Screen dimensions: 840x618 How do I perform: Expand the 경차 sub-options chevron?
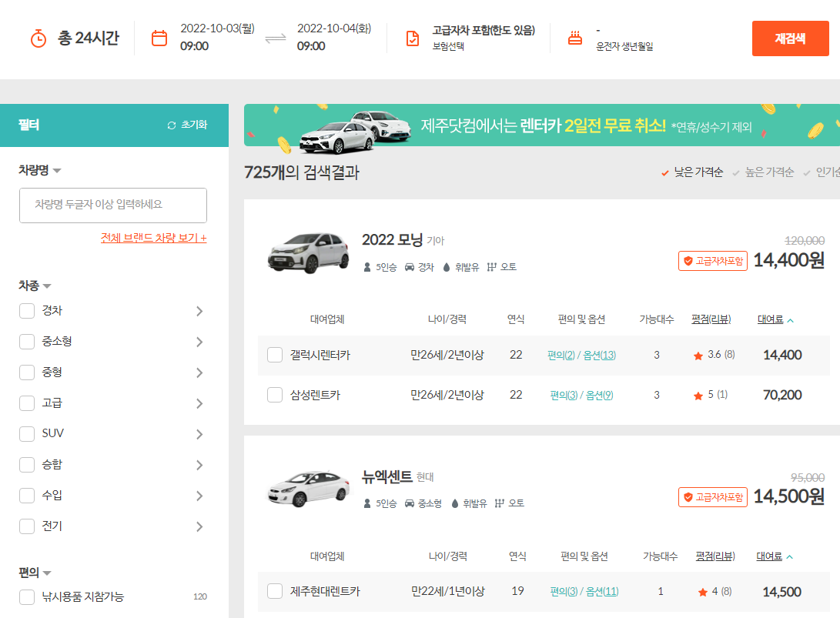coord(199,311)
